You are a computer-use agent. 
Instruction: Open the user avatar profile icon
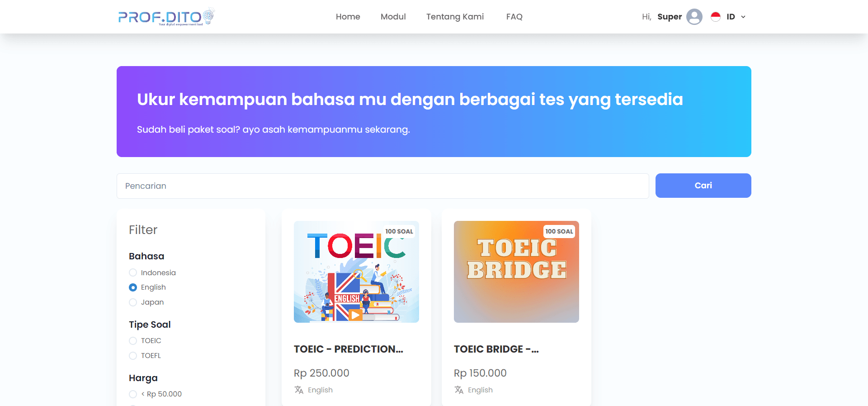(x=694, y=17)
